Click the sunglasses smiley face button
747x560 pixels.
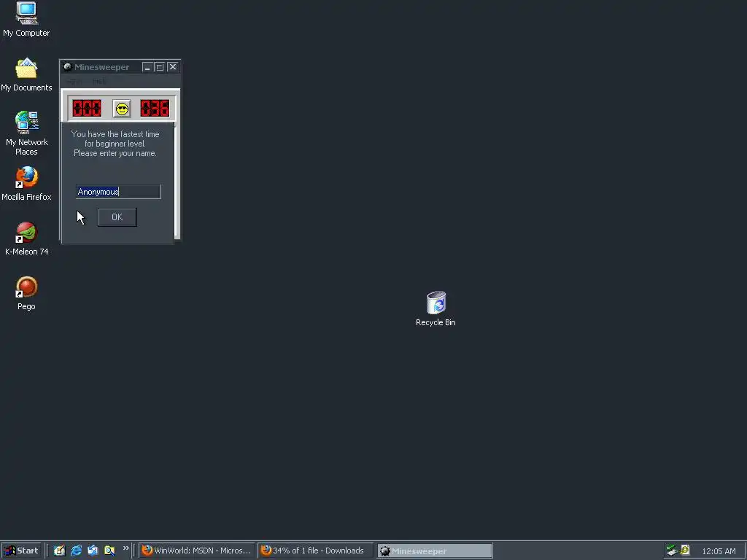point(122,109)
